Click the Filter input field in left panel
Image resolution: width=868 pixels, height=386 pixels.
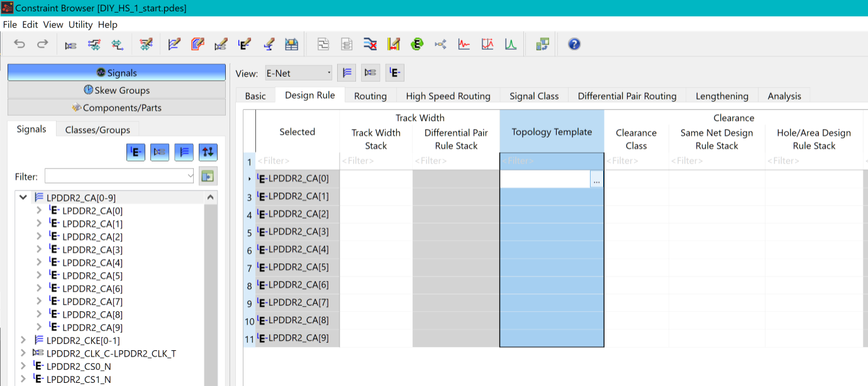click(x=119, y=177)
